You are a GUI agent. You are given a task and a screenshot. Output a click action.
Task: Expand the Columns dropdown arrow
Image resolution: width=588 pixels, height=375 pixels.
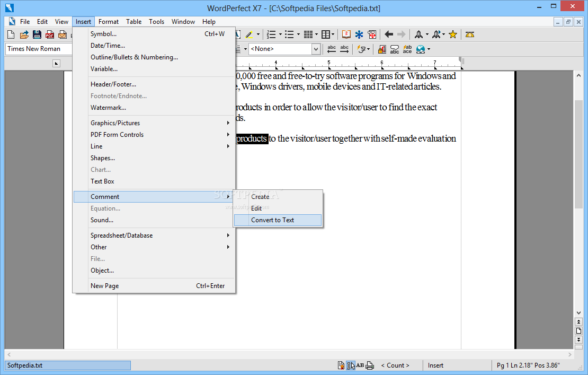316,34
